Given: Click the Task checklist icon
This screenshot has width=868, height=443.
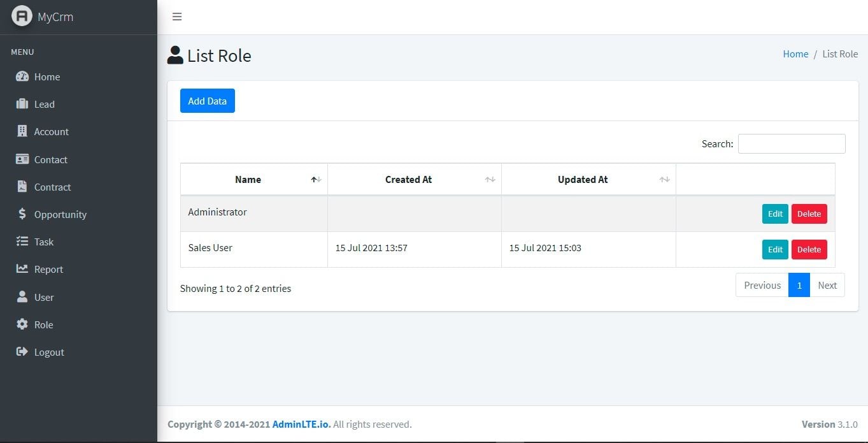Looking at the screenshot, I should [22, 242].
